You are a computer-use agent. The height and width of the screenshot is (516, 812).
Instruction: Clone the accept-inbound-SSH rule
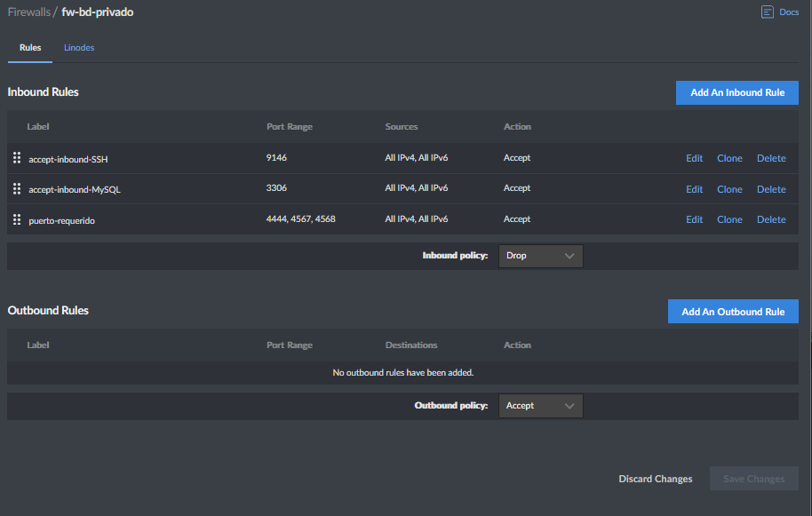tap(729, 158)
